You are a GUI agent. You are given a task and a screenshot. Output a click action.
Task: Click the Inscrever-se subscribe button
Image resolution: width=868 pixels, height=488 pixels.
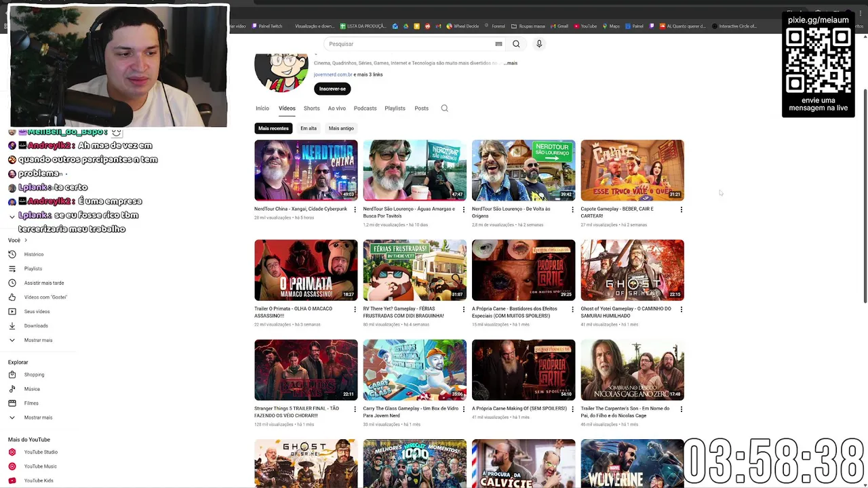point(332,89)
